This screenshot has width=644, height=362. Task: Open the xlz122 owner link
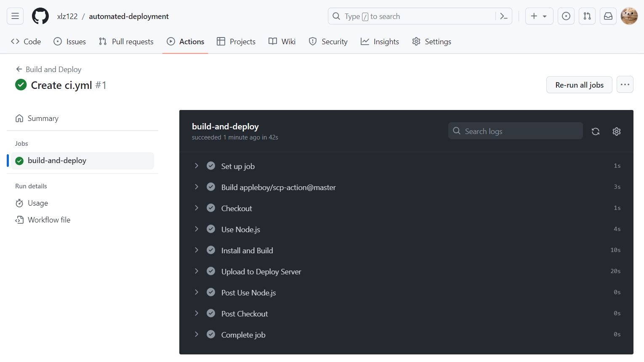[67, 16]
